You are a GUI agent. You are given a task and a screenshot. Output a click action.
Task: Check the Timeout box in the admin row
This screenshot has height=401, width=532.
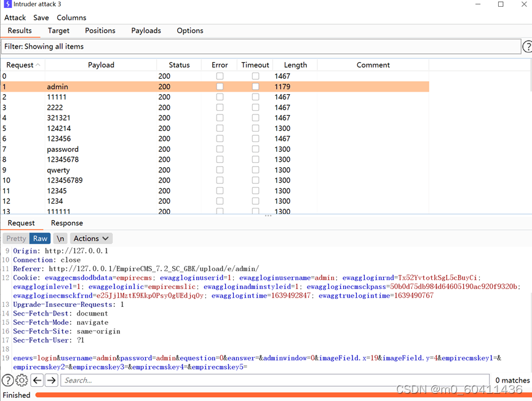coord(255,87)
